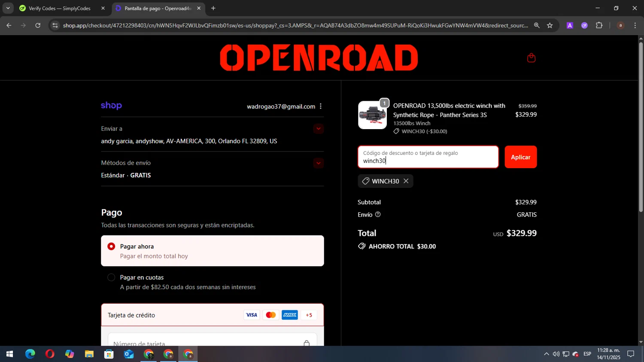Click the card number lock icon
Image resolution: width=644 pixels, height=362 pixels.
click(x=307, y=344)
